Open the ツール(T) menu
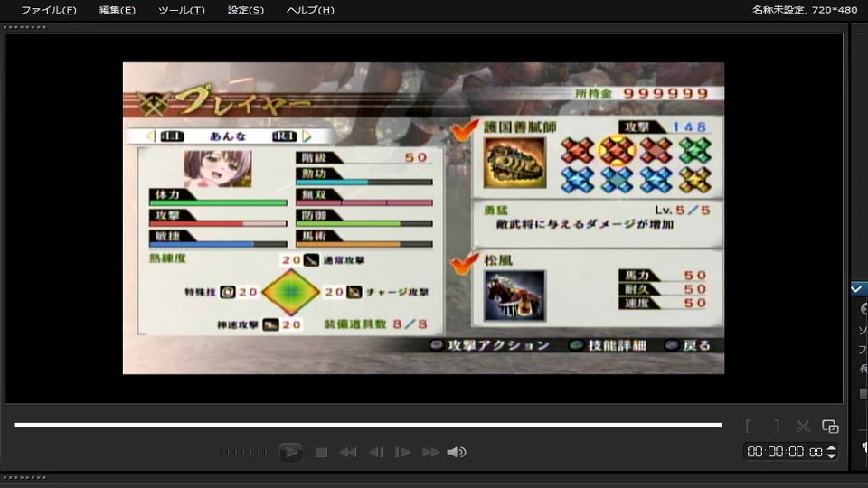Viewport: 868px width, 488px height. point(181,10)
